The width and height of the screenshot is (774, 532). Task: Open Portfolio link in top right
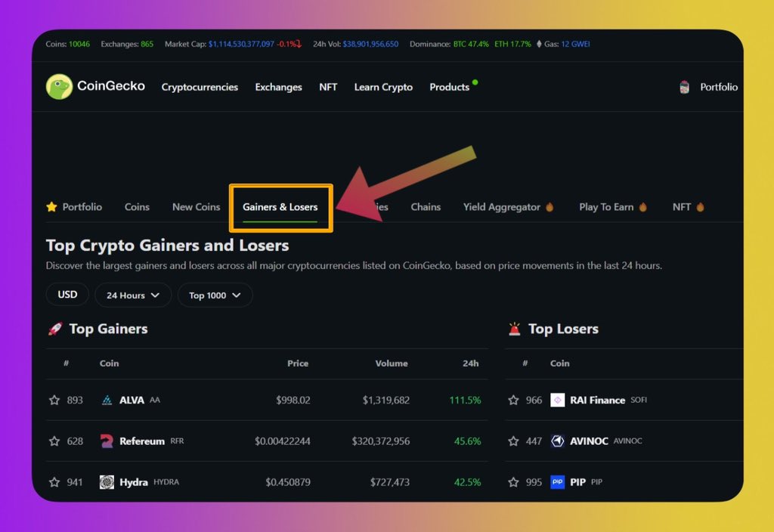[719, 87]
